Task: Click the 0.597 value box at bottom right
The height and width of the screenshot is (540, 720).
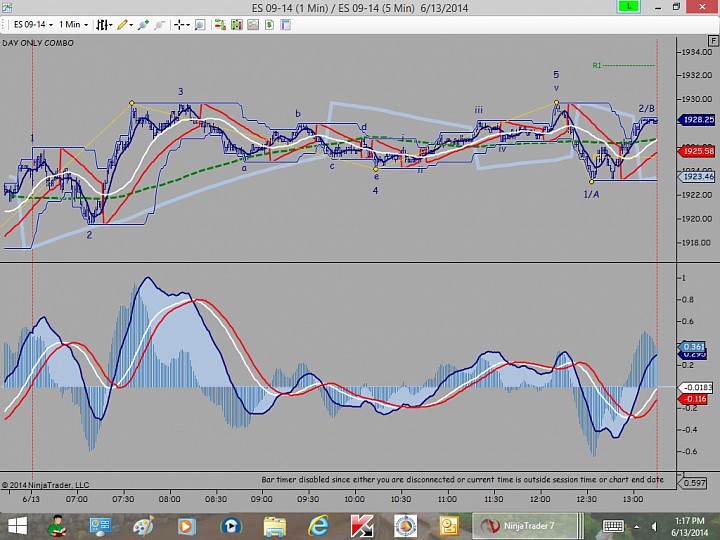Action: click(694, 483)
